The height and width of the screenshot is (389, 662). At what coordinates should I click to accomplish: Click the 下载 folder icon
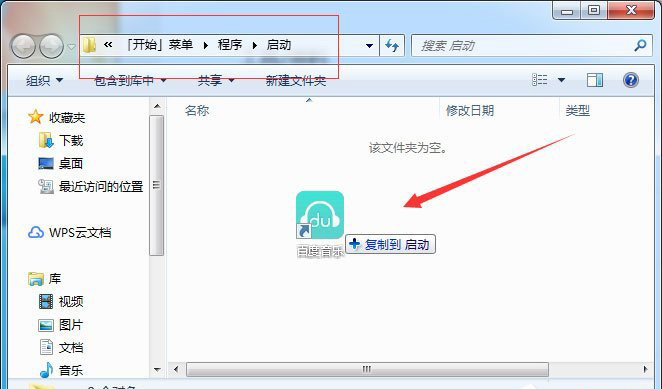pos(46,140)
